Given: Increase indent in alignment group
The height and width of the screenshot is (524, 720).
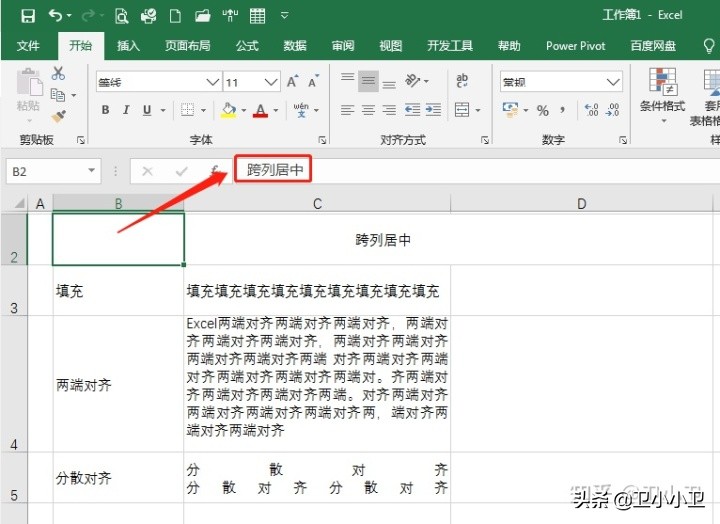Looking at the screenshot, I should (x=433, y=110).
